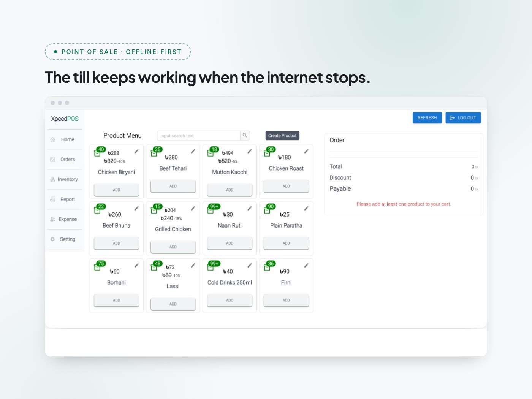Click the Discount label in Order panel
This screenshot has height=399, width=532.
tap(340, 178)
